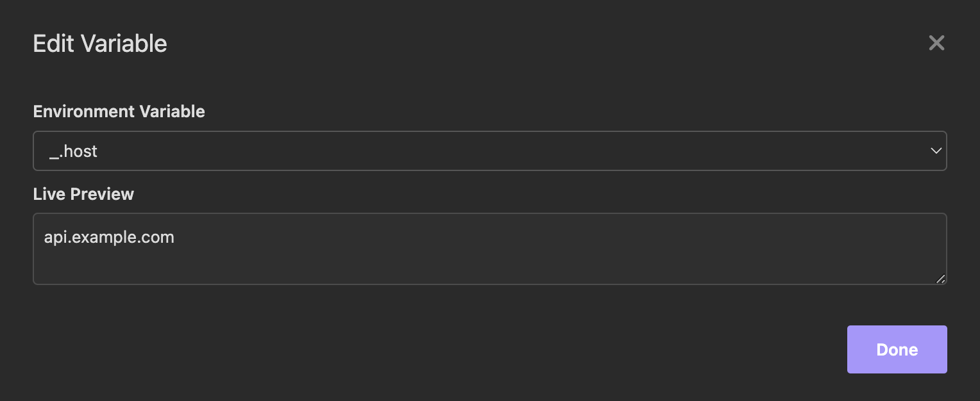Click the middle of the Environment Variable select field
Image resolution: width=980 pixels, height=401 pixels.
coord(489,151)
